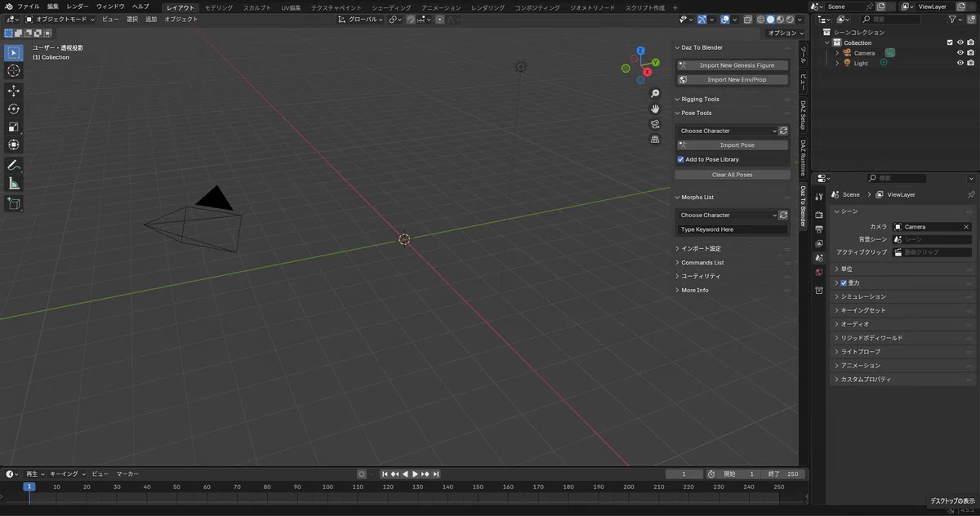Toggle the Add to Pose Library checkbox

680,159
